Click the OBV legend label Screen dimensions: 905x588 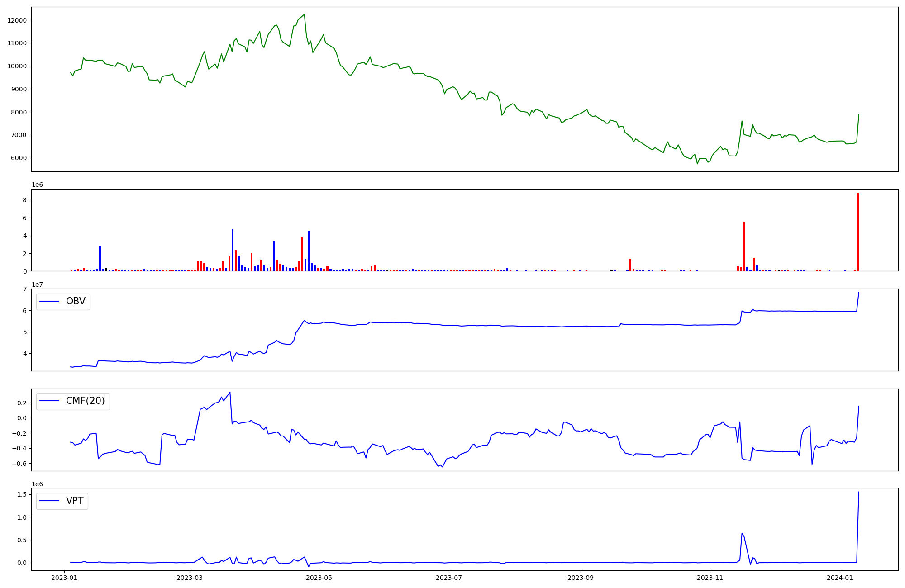76,302
